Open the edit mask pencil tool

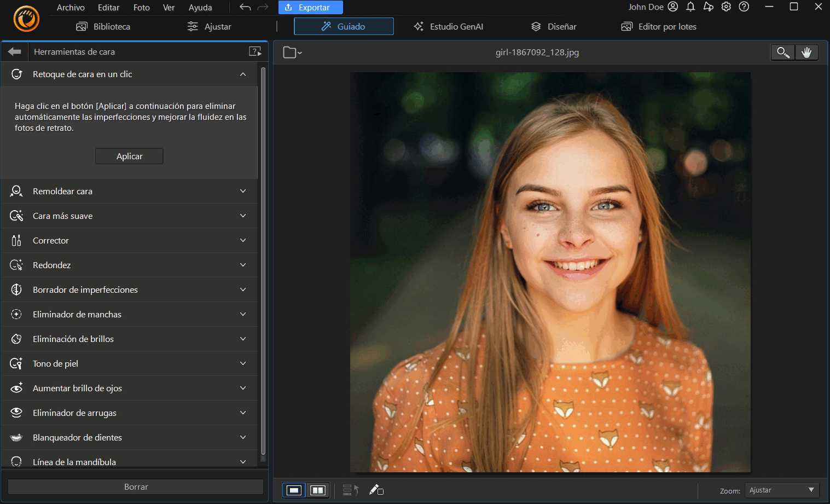(376, 490)
